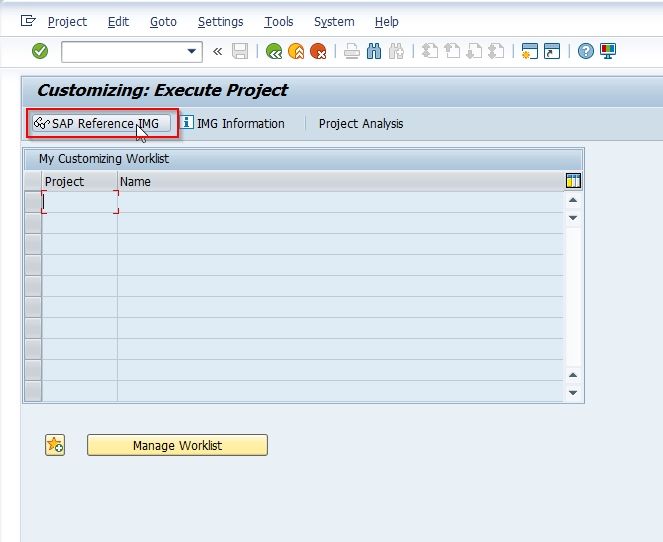The width and height of the screenshot is (663, 542).
Task: Select the first row selector in worklist
Action: click(x=33, y=202)
